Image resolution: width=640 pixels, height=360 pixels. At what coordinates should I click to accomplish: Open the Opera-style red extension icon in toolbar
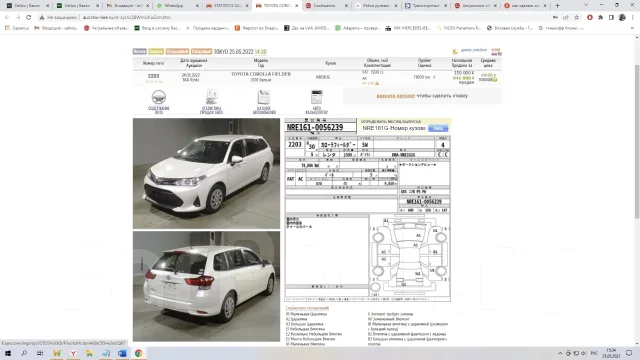click(x=590, y=18)
